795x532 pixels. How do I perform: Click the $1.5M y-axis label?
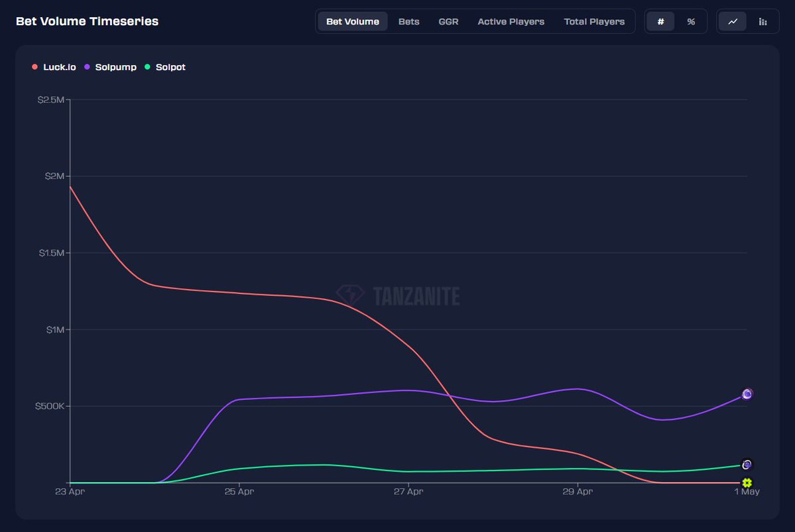pos(52,253)
